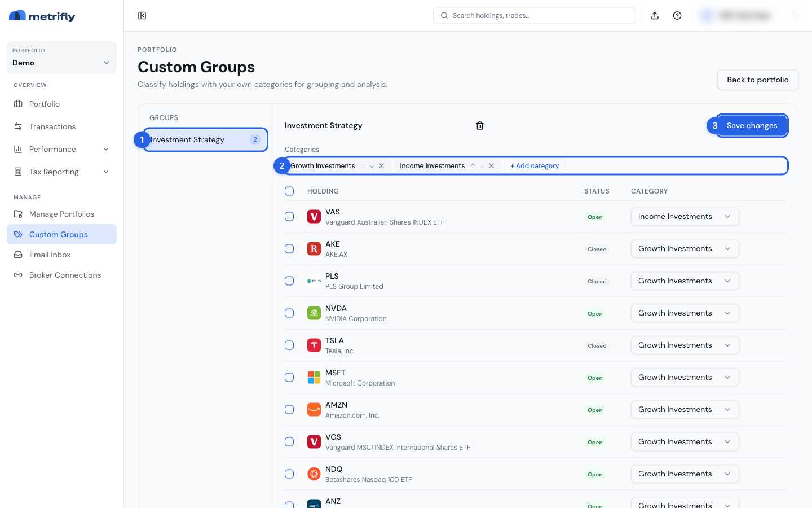
Task: Click the VGS Vanguard logo icon
Action: coord(314,442)
